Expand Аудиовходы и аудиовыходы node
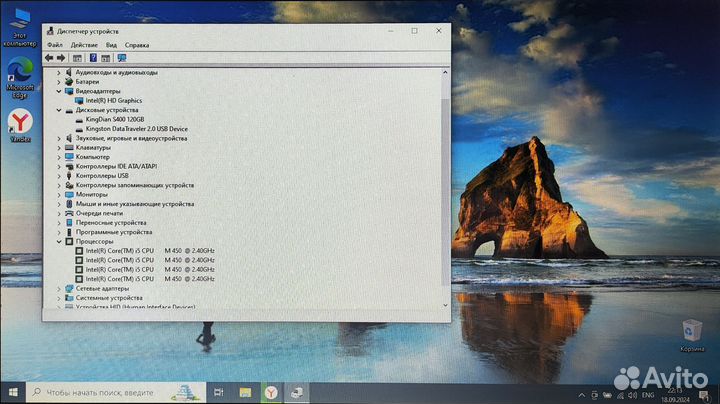 [x=59, y=73]
